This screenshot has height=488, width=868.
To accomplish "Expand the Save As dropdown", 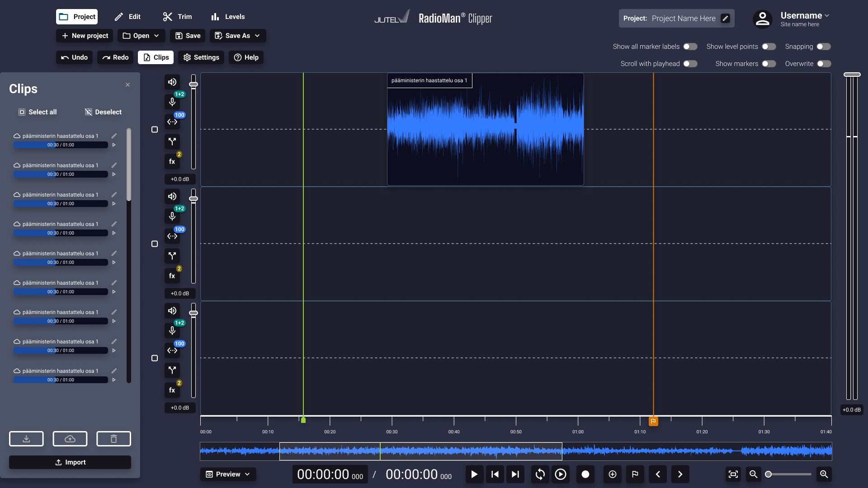I will pyautogui.click(x=238, y=36).
